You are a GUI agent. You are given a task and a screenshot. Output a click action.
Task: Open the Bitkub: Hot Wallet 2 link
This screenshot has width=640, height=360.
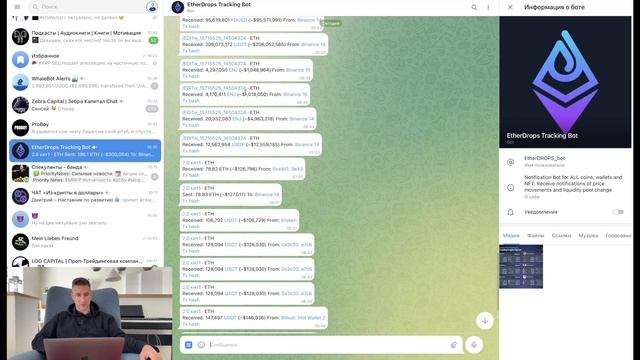pos(303,318)
